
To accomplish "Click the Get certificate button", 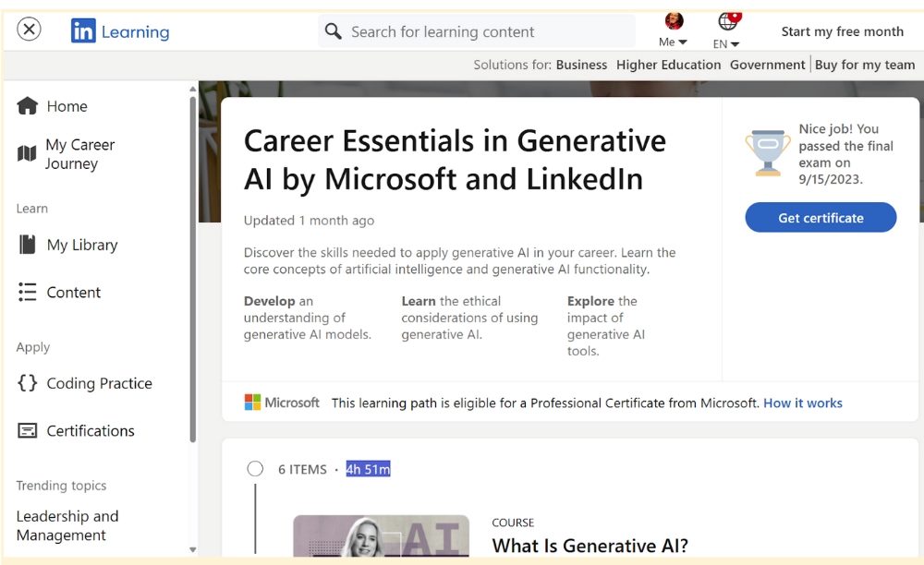I will [821, 217].
